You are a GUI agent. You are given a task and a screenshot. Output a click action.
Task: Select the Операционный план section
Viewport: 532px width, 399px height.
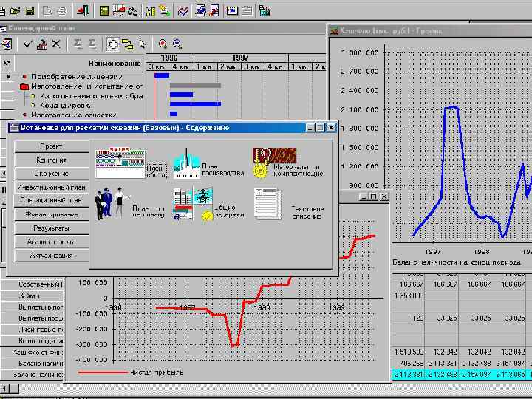click(x=52, y=200)
